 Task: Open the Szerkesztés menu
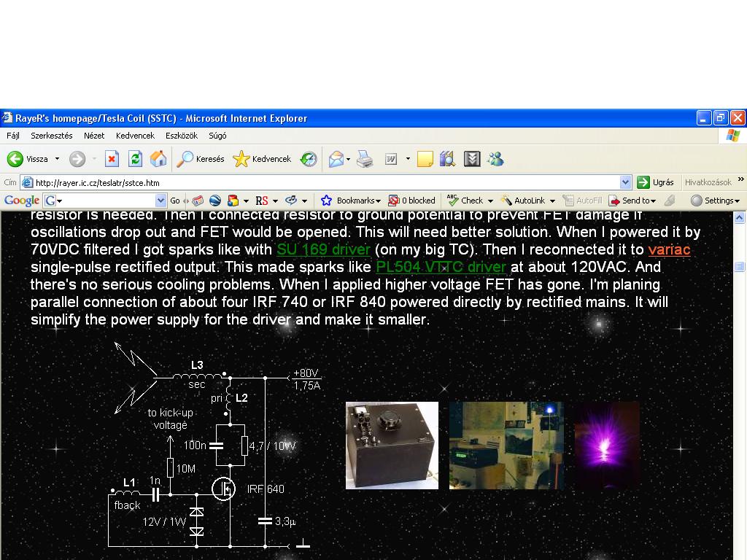coord(52,136)
